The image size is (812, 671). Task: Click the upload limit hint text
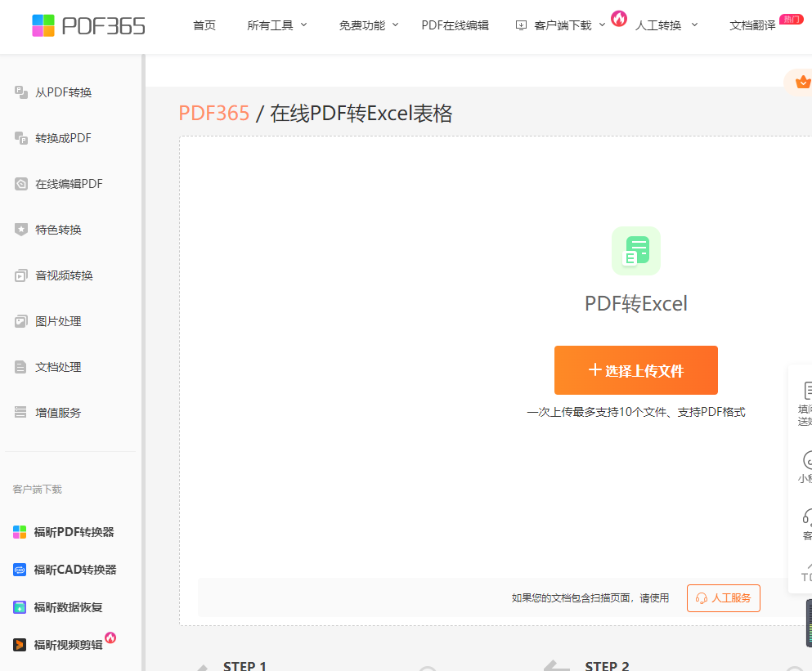pos(636,412)
